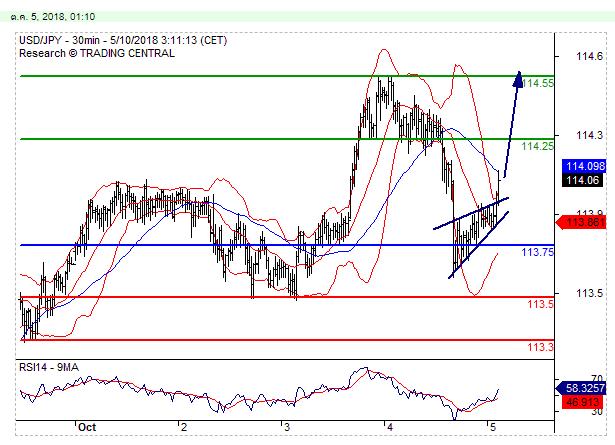Click the '5' date axis marker
Viewport: 615px width, 445px height.
coord(493,427)
